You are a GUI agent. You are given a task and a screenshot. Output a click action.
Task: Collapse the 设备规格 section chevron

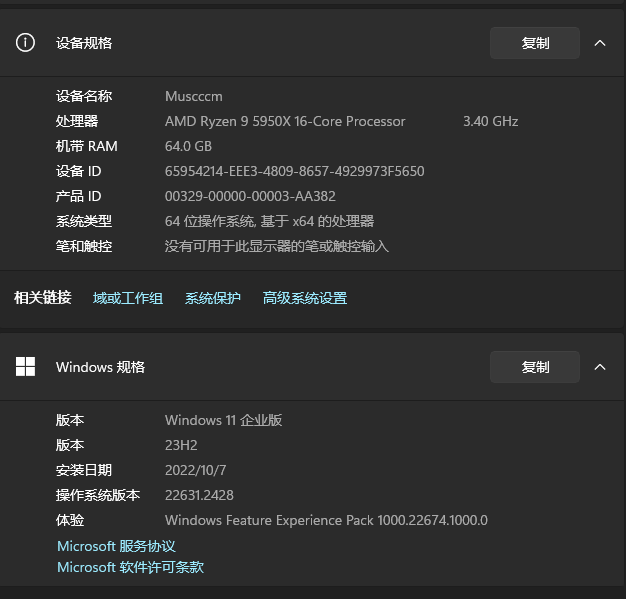click(600, 43)
